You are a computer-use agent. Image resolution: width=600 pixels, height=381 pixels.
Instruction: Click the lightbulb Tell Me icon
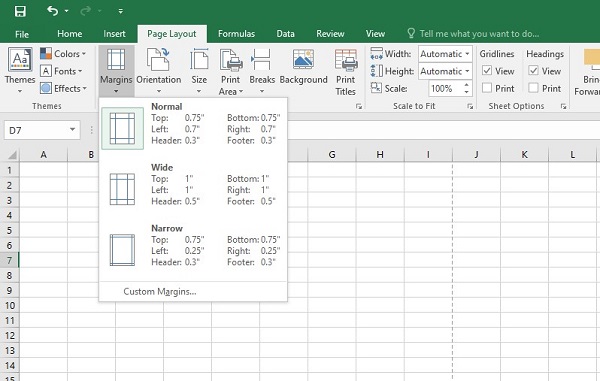pos(411,33)
